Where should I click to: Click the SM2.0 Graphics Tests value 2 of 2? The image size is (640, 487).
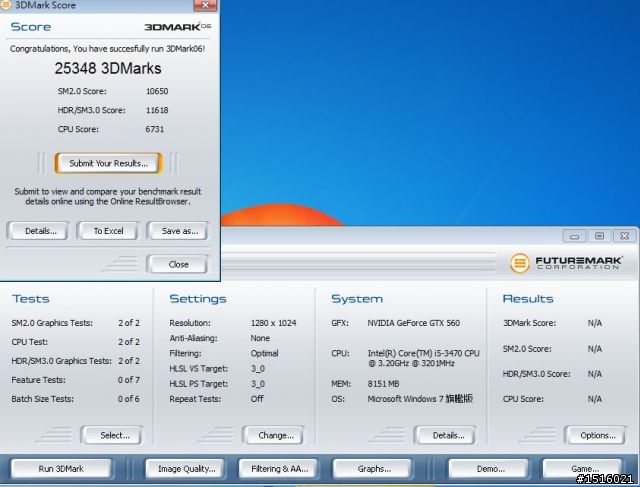tap(129, 323)
